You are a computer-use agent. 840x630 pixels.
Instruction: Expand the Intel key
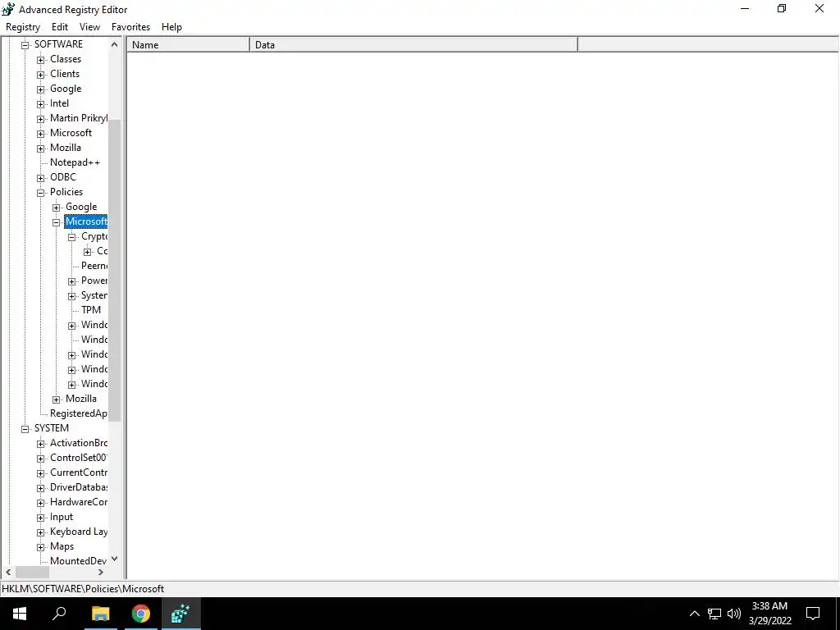(40, 104)
